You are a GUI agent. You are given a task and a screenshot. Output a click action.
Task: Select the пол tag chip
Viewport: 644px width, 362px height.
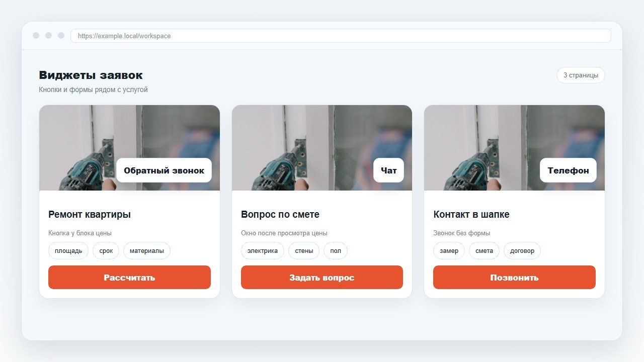pyautogui.click(x=336, y=250)
